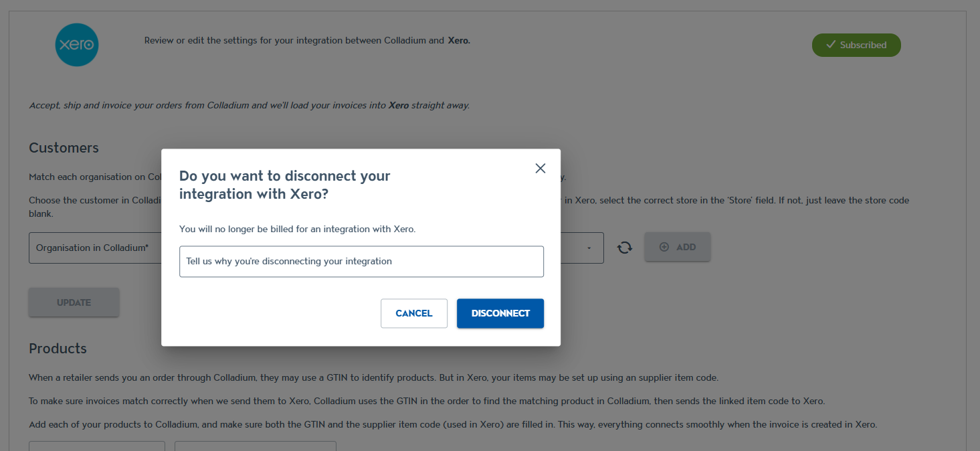Click the plus icon inside the ADD button

tap(664, 247)
